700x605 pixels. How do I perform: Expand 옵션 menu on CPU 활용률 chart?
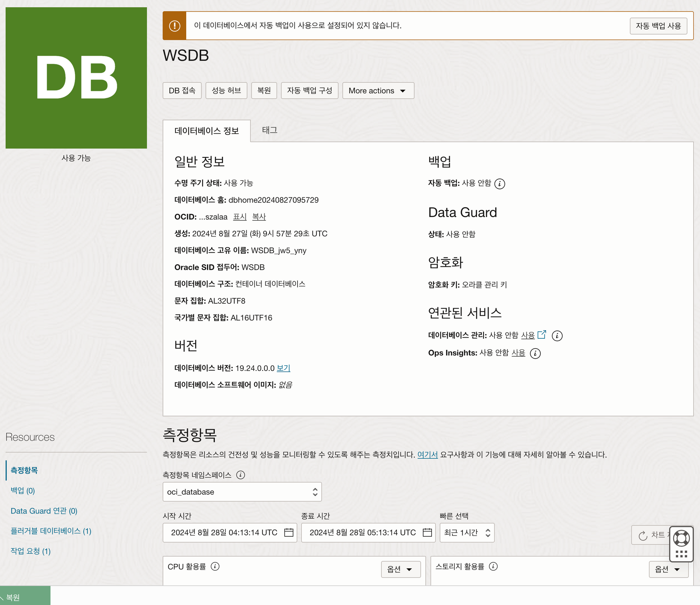coord(400,569)
